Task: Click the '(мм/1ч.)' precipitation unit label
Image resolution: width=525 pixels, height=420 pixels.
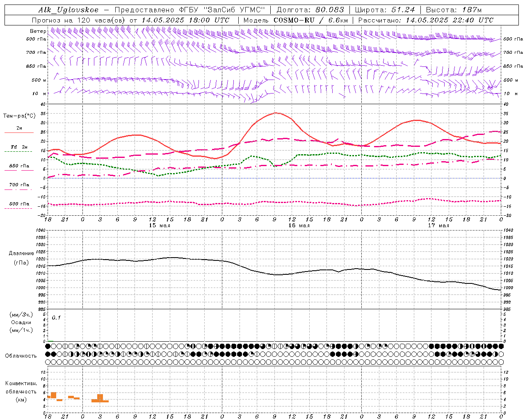Action: [x=21, y=330]
